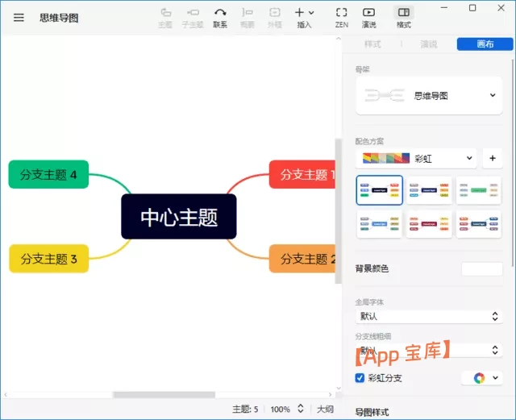Select the red-center theme thumbnail
Viewport: 516px width, 420px height.
coord(429,224)
